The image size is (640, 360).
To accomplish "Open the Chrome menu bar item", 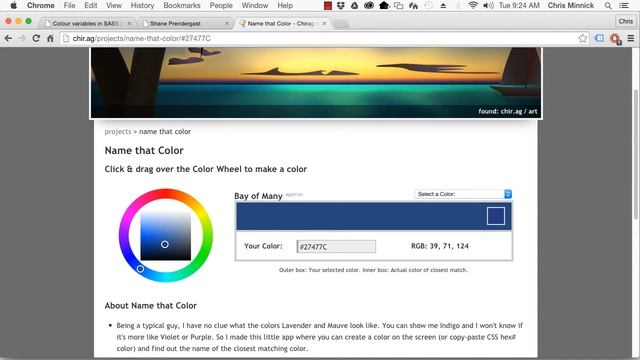I will click(40, 5).
